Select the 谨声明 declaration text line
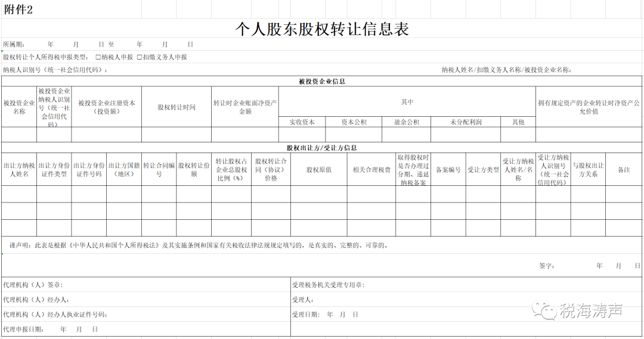Image resolution: width=644 pixels, height=339 pixels. [x=199, y=245]
